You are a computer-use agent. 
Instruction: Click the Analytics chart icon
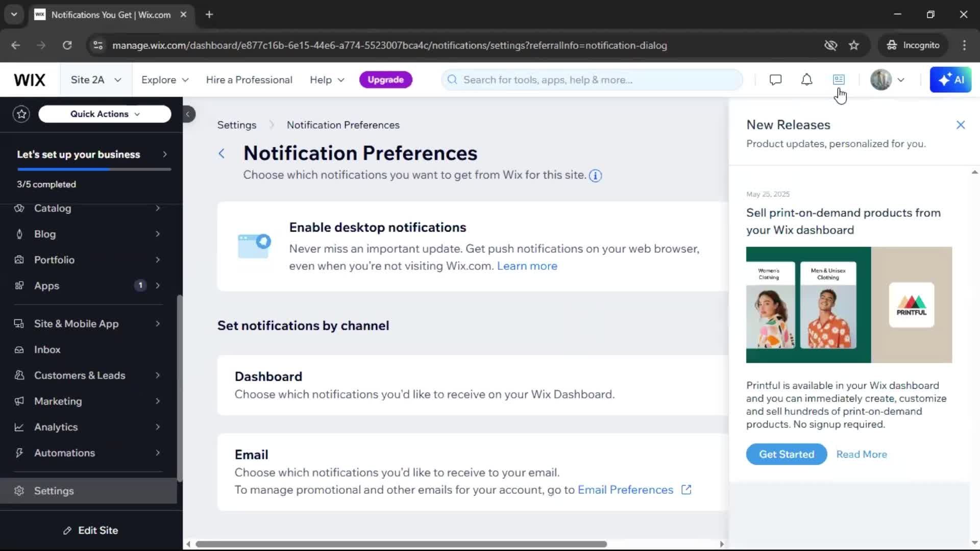[19, 427]
